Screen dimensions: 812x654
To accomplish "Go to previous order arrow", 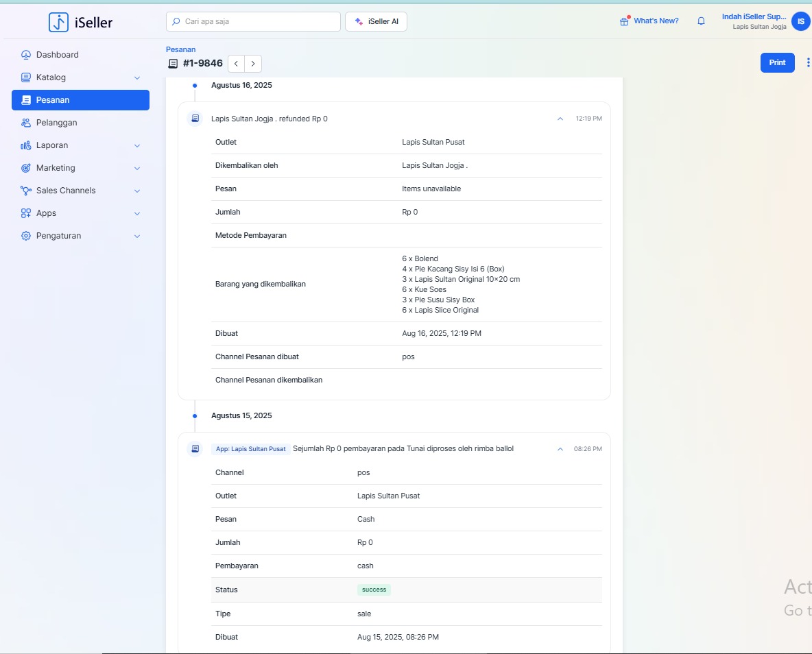I will click(236, 64).
